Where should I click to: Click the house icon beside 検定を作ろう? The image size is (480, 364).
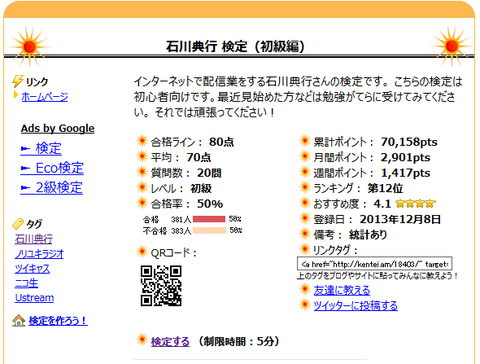19,321
